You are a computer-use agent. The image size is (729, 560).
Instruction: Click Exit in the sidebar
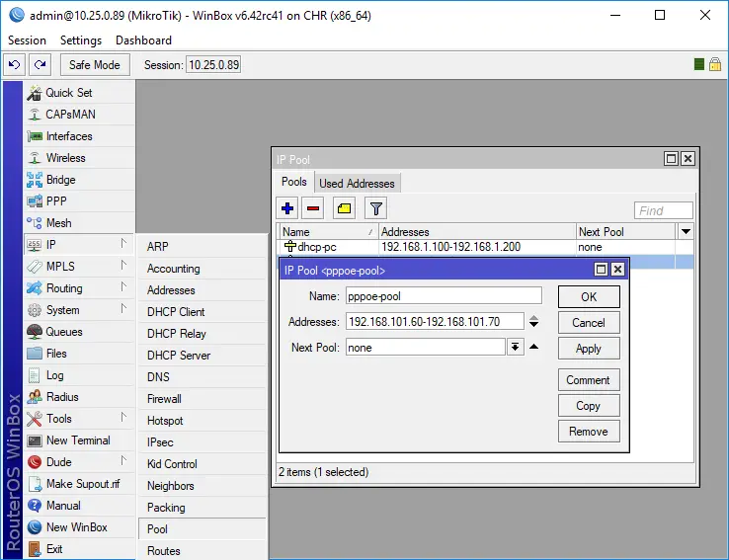79,549
